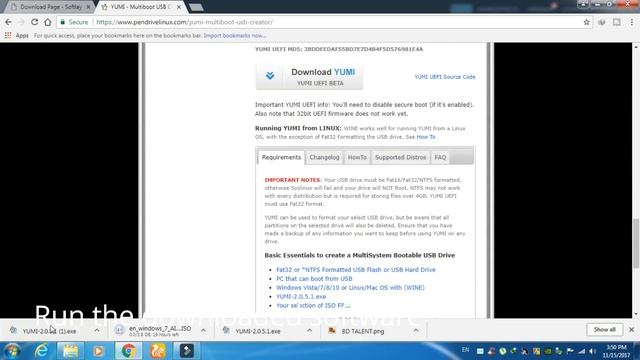Download YUMI-2.0.5.1.exe from the essentials list
This screenshot has width=640, height=360.
coord(301,297)
